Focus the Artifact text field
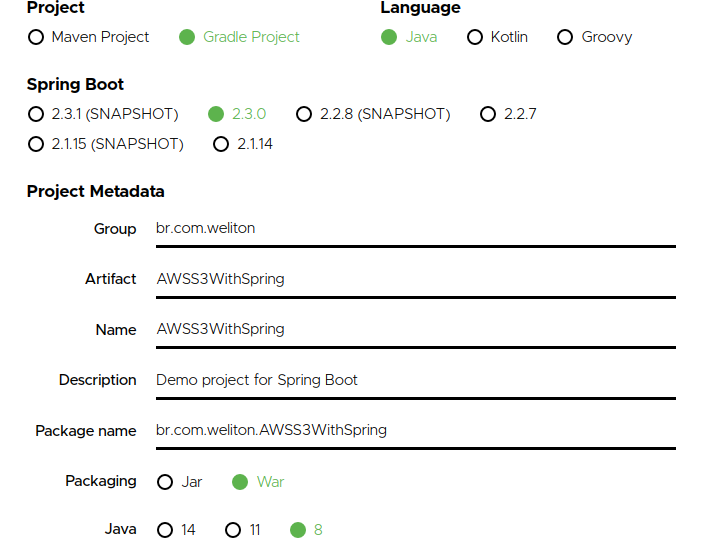Viewport: 714px width, 549px height. pos(415,279)
